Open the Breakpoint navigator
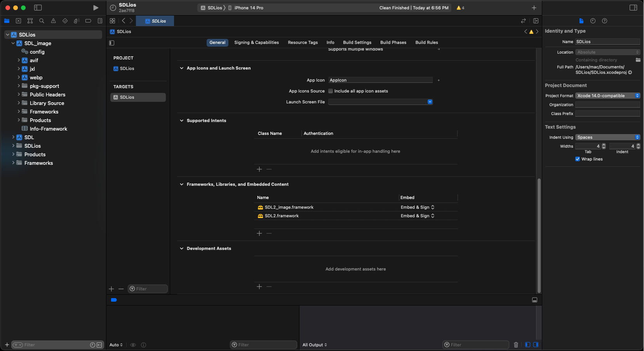This screenshot has width=644, height=351. pyautogui.click(x=88, y=21)
